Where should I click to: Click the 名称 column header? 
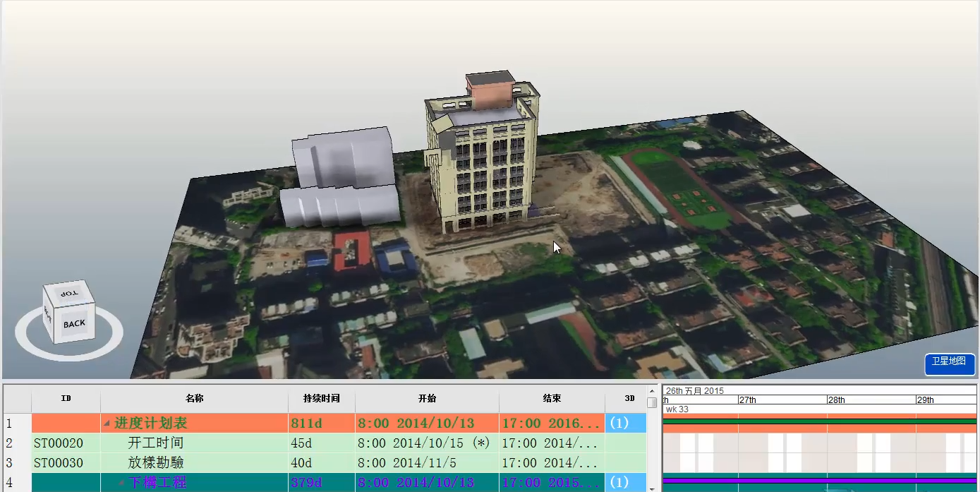tap(194, 399)
